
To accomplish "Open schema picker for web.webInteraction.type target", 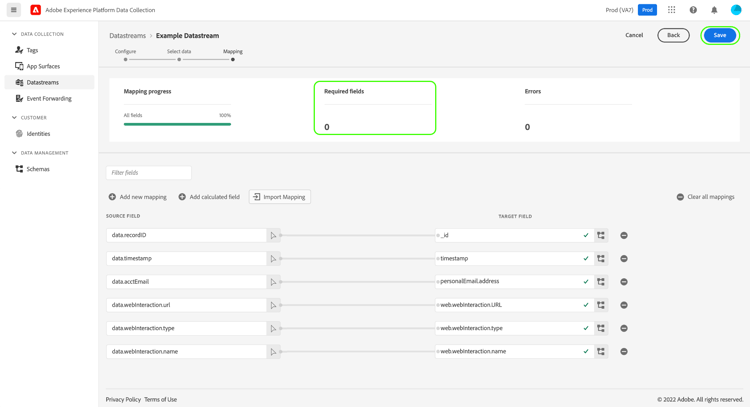I will (x=601, y=328).
